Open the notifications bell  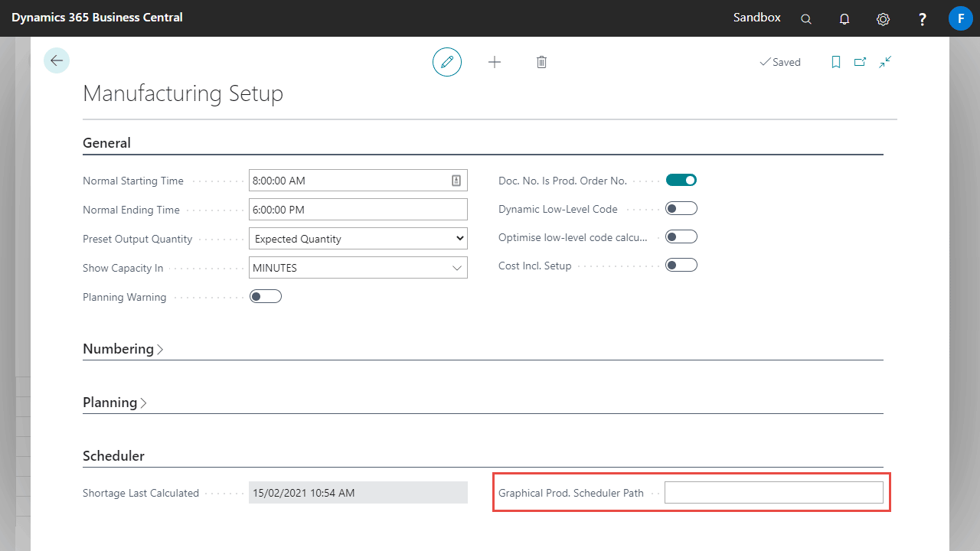[x=844, y=18]
